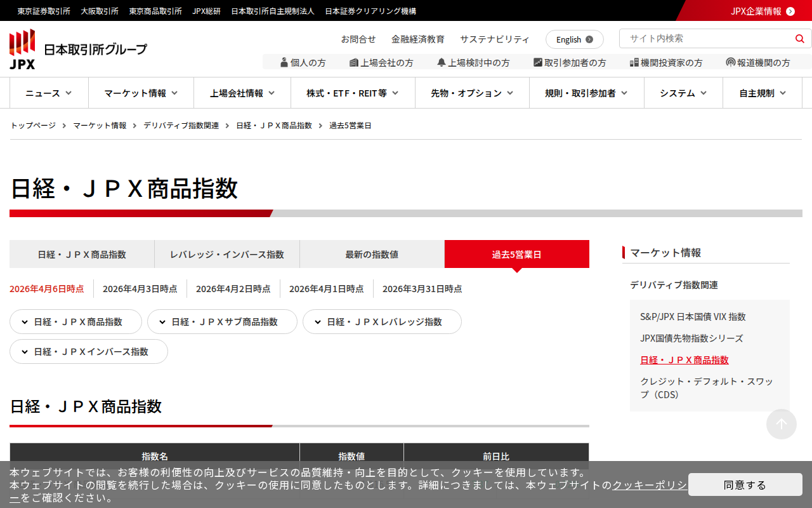
Task: Jump to 日経・JPX商品指数 section anchor
Action: tap(75, 322)
